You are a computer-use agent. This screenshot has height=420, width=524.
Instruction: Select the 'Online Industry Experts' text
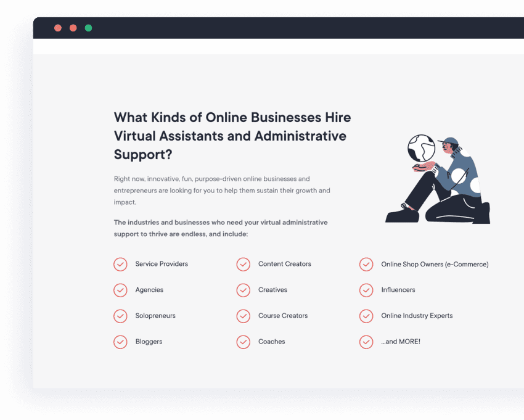pos(417,316)
